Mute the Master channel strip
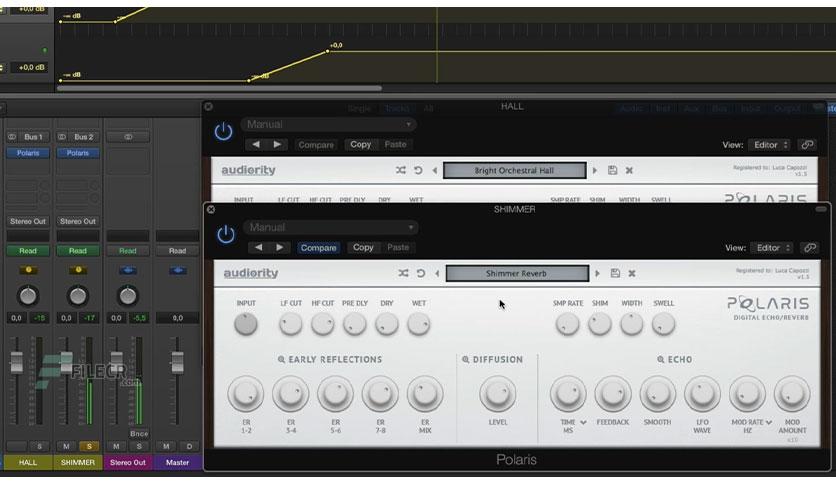This screenshot has width=836, height=484. (166, 446)
